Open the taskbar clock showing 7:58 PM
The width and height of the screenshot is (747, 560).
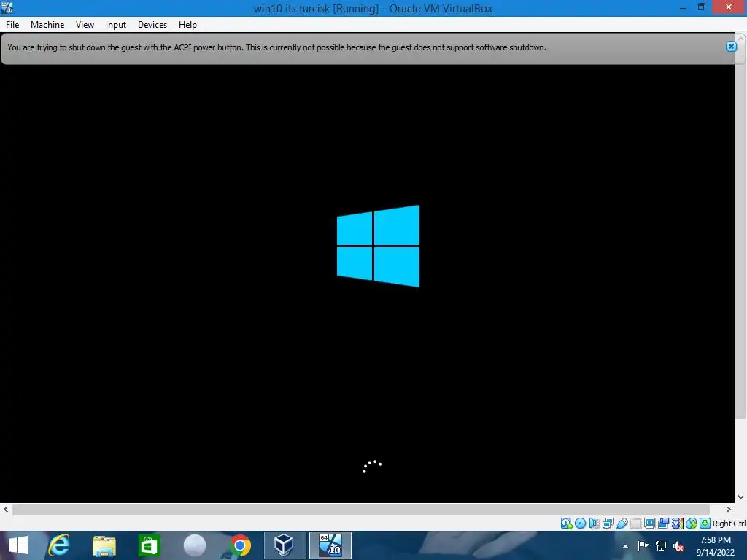(715, 546)
